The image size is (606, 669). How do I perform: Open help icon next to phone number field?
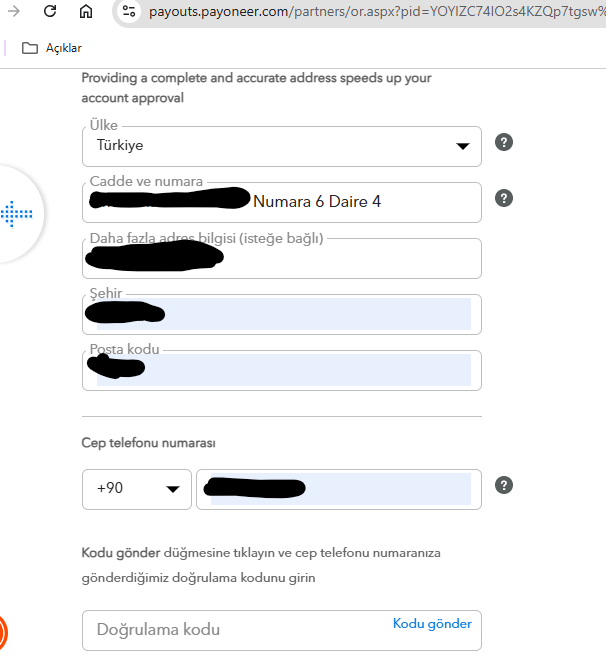pos(504,485)
